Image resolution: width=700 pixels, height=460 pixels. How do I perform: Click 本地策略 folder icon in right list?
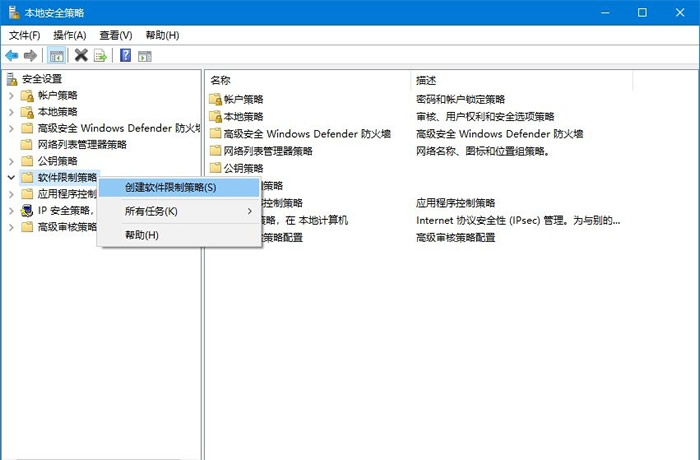pyautogui.click(x=216, y=117)
